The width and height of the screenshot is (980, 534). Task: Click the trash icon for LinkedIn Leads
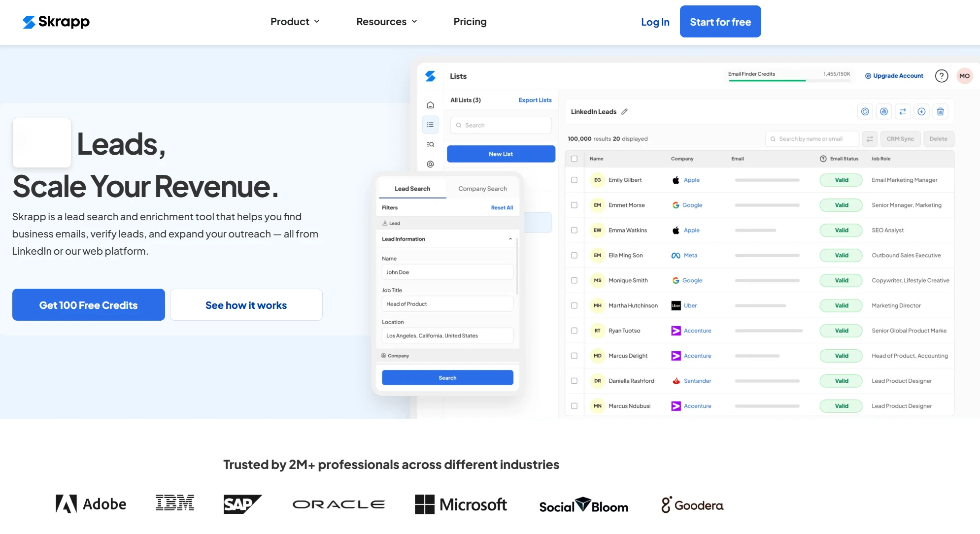[x=940, y=112]
